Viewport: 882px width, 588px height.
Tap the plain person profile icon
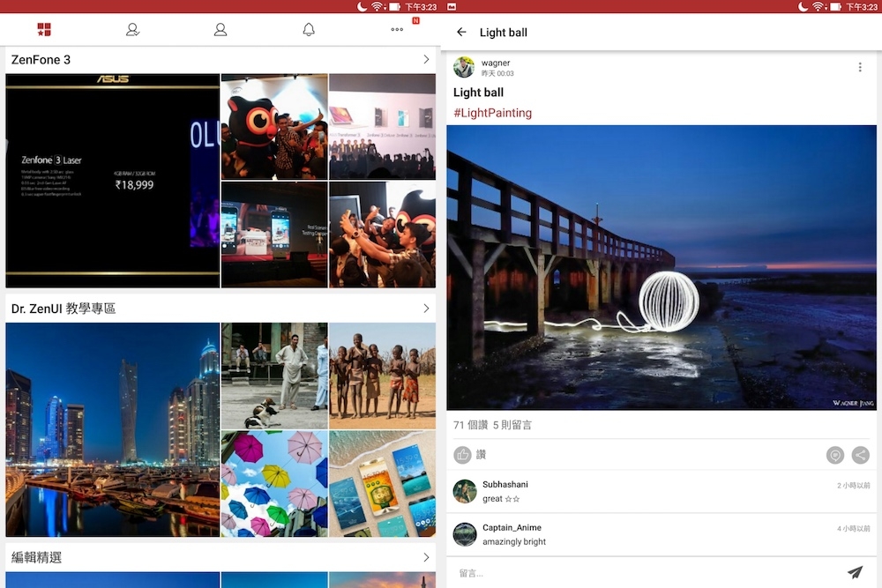[220, 30]
